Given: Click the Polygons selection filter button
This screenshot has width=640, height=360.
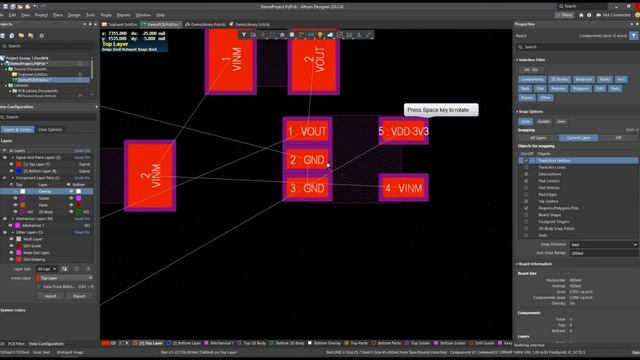Looking at the screenshot, I should pyautogui.click(x=580, y=89).
